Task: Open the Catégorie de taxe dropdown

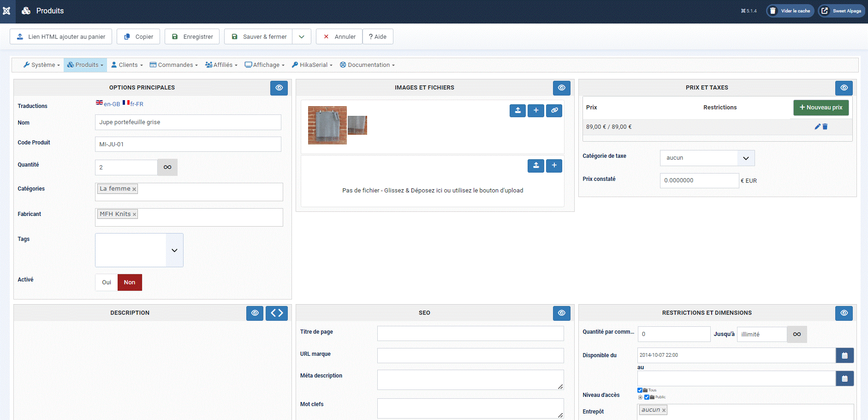Action: pyautogui.click(x=746, y=158)
